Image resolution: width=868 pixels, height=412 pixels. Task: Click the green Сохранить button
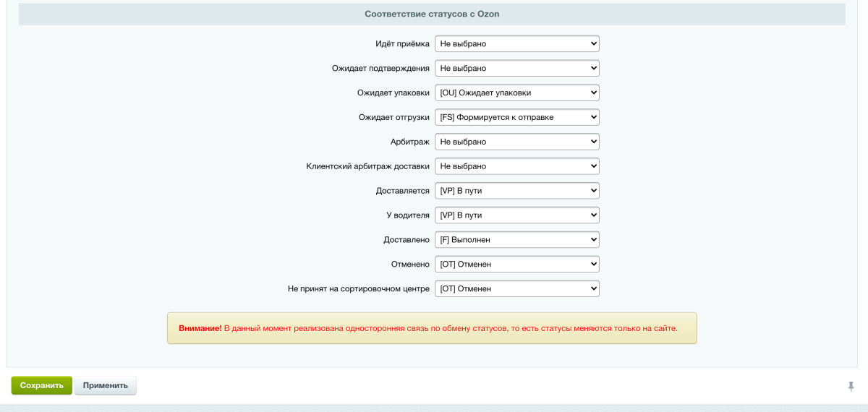coord(42,385)
